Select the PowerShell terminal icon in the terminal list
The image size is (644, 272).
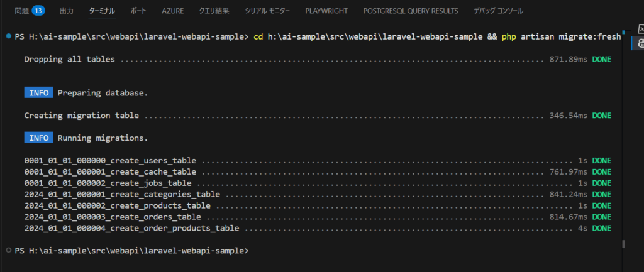point(640,30)
